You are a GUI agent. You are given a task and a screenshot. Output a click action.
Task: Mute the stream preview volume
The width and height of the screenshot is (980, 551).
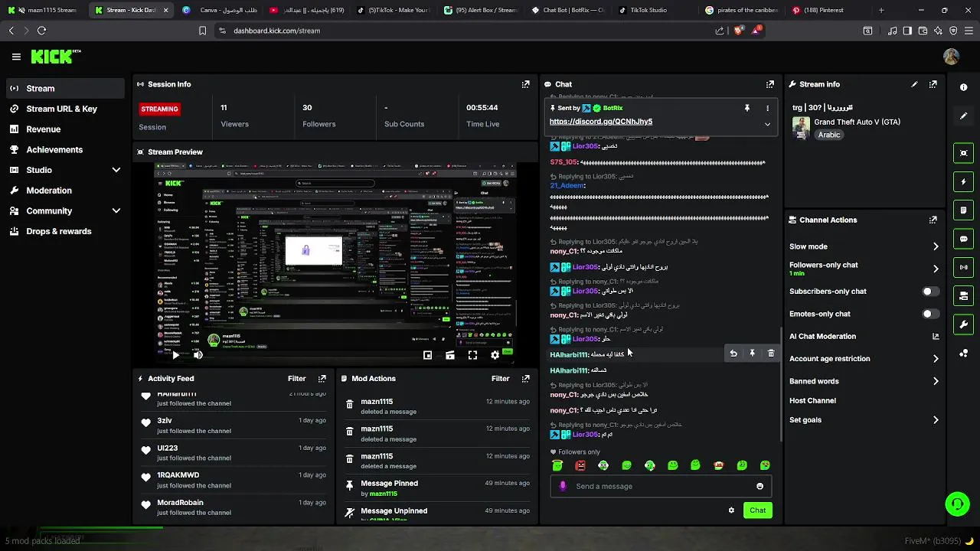(198, 355)
